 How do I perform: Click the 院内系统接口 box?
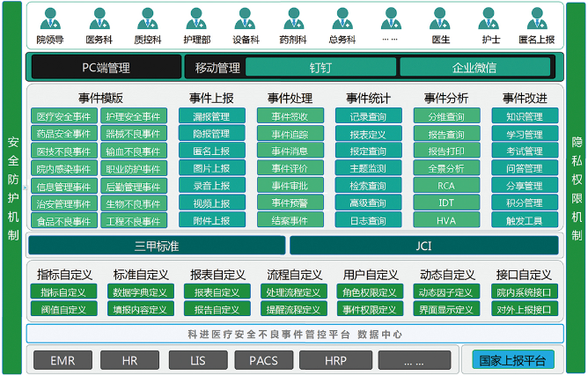click(x=525, y=292)
